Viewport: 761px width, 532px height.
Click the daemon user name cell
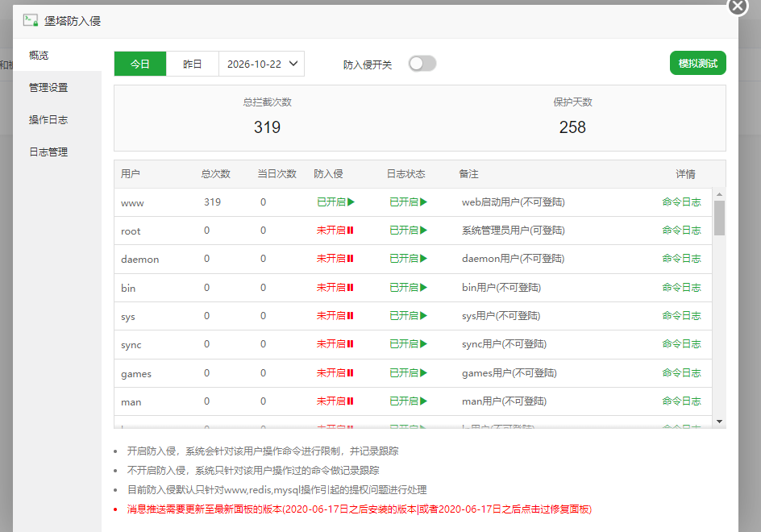coord(139,260)
